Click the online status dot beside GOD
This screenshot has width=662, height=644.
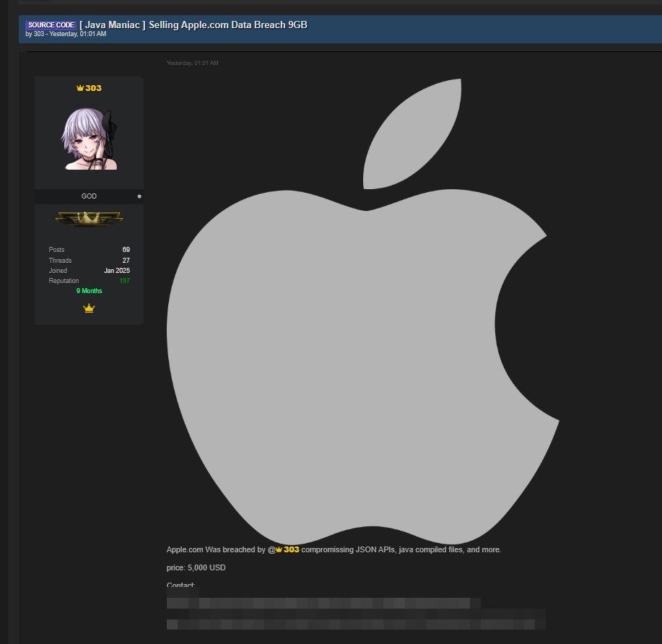139,196
